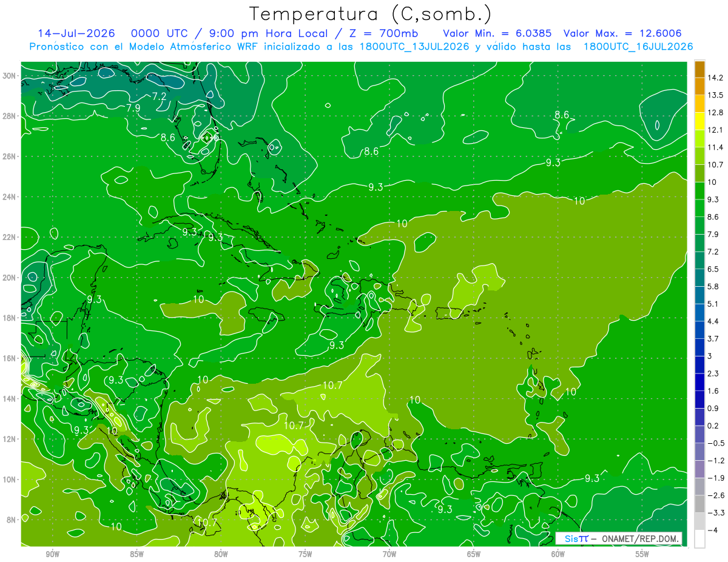The image size is (728, 562).
Task: Click the '6.5' colorbar label
Action: click(713, 269)
